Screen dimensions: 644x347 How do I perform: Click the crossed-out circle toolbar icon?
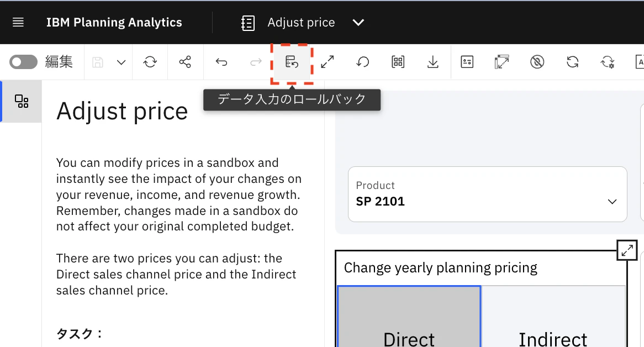click(x=537, y=62)
